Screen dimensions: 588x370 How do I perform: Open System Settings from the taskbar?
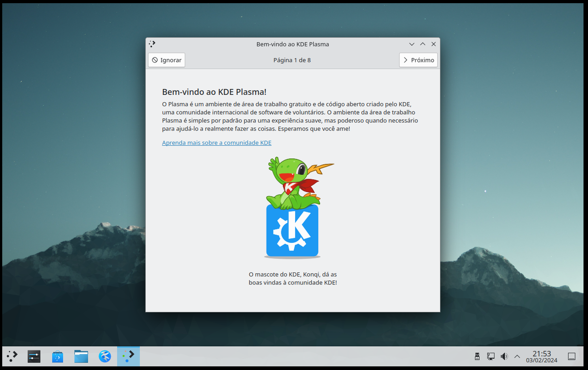coord(34,356)
